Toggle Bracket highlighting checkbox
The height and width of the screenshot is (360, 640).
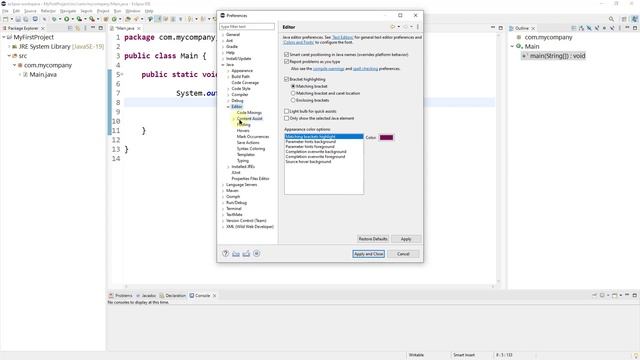[x=287, y=79]
